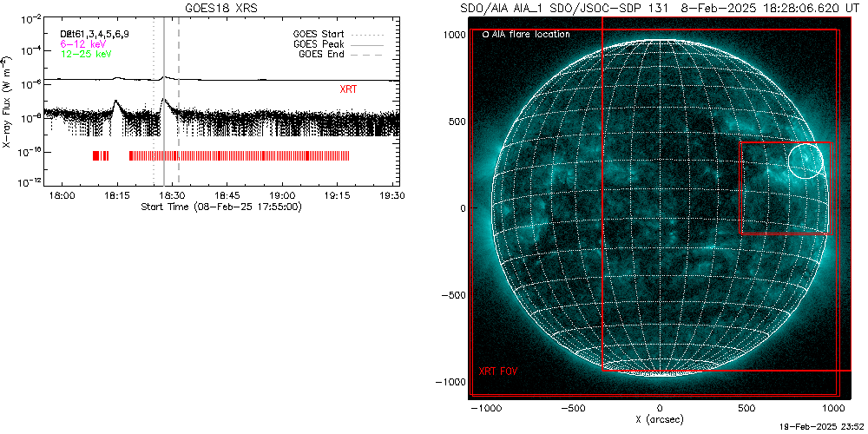Click the -1000 Y-axis tick label

point(450,382)
